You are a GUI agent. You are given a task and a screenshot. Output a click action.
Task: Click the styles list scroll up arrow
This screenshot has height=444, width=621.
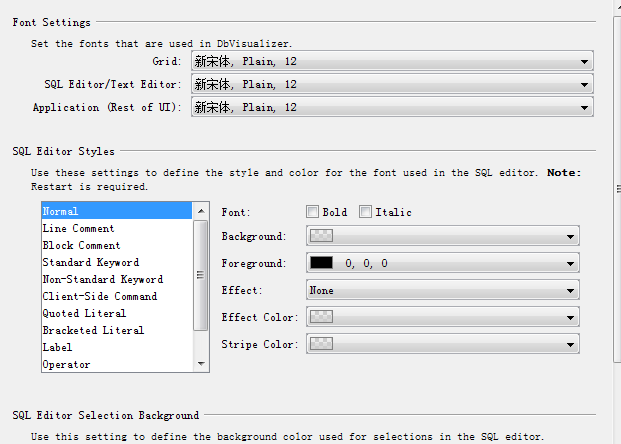pyautogui.click(x=201, y=211)
